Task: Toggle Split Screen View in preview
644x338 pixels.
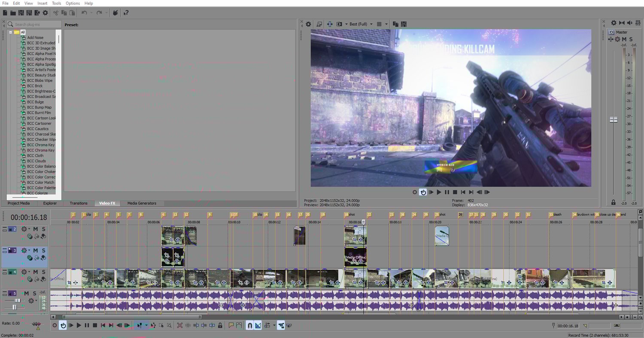Action: point(339,24)
